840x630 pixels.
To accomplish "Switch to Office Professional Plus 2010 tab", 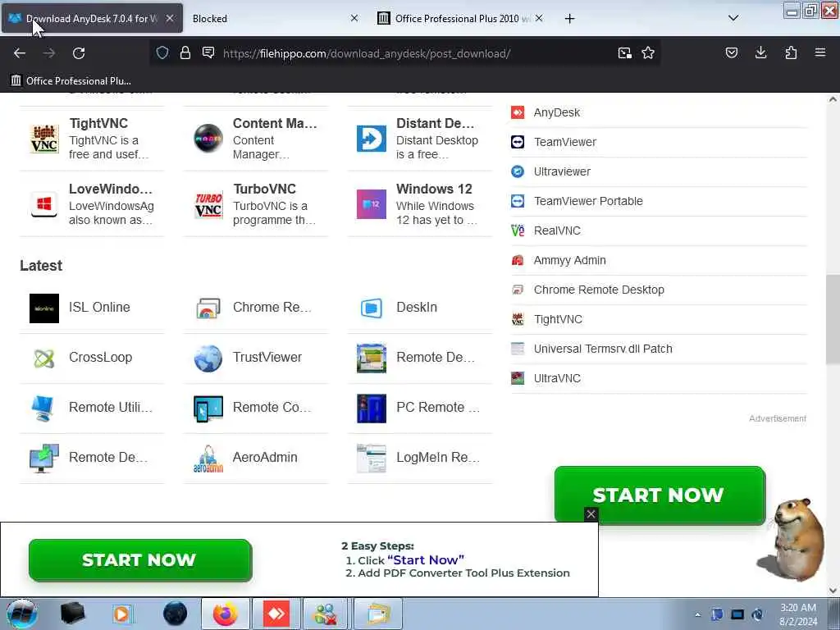I will tap(461, 18).
